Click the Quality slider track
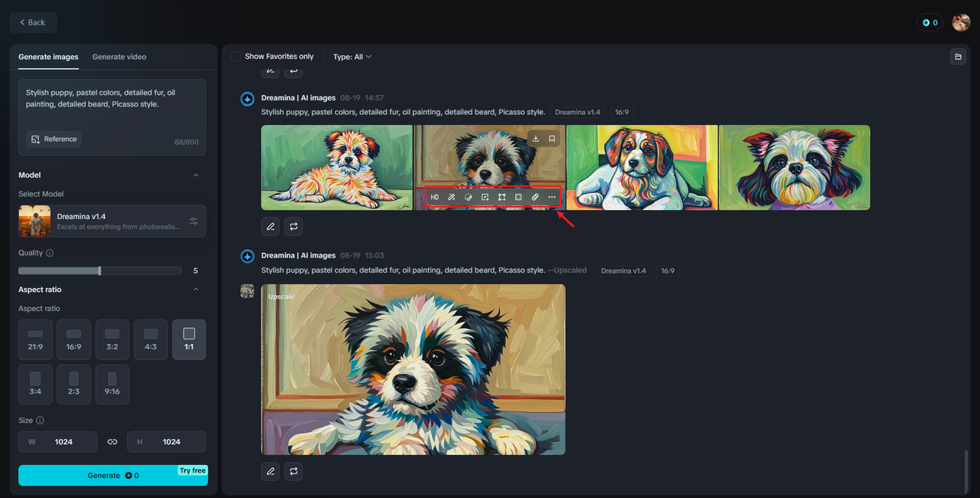 point(100,270)
